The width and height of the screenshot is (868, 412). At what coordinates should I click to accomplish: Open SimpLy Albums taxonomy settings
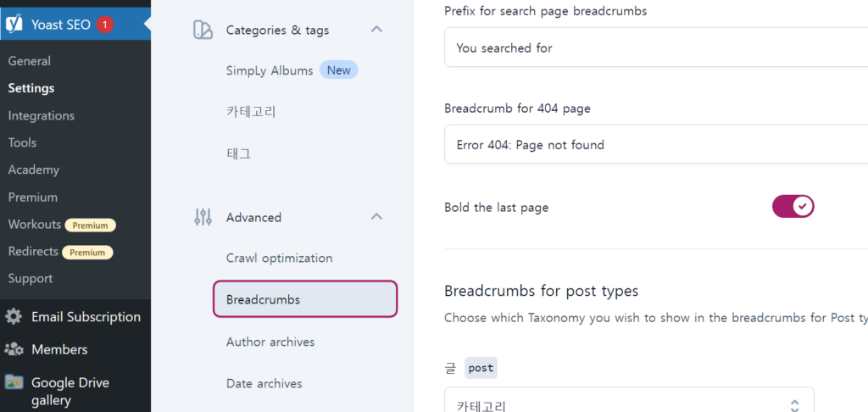click(270, 70)
